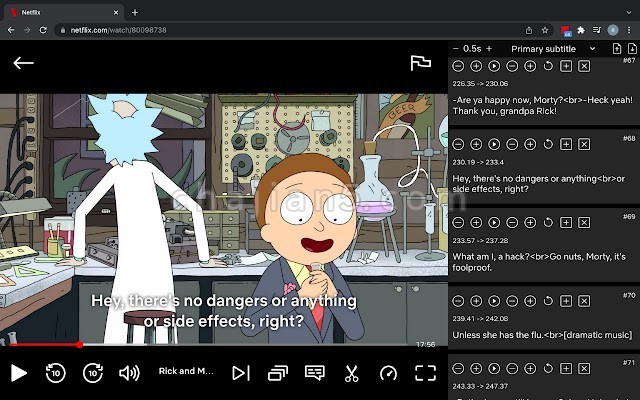Click timing '239.41 -> 242.08'

point(480,318)
